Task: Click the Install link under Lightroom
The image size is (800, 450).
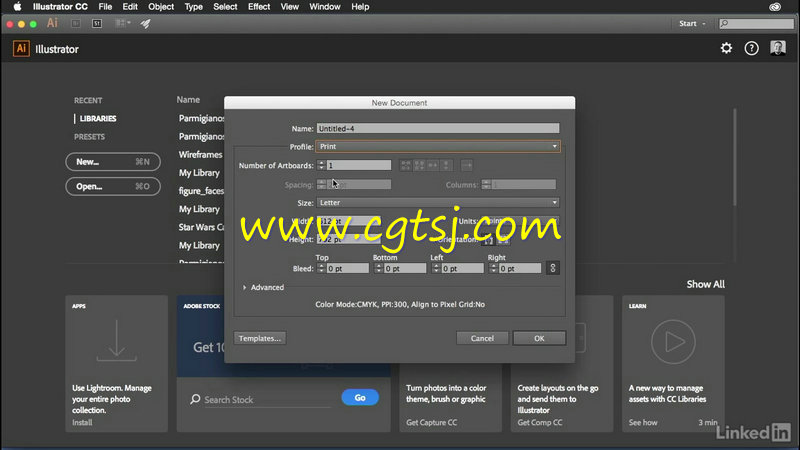Action: 82,422
